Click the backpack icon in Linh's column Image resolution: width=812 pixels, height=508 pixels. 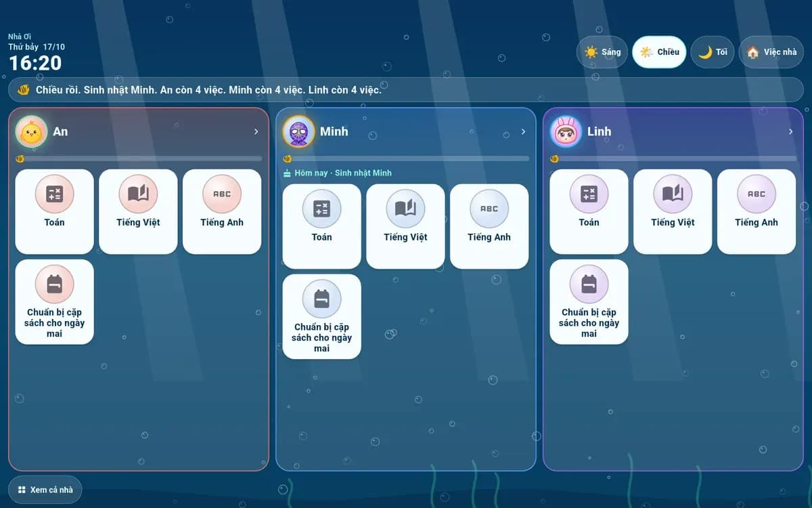pos(589,284)
